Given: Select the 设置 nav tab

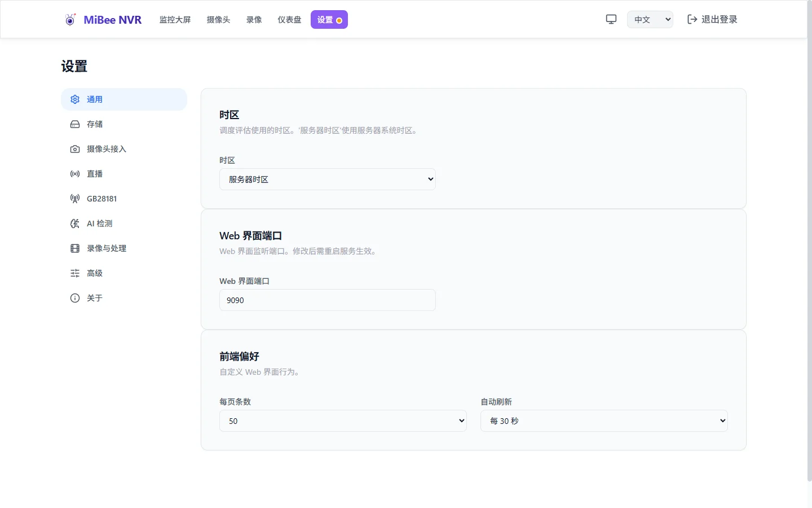Looking at the screenshot, I should point(329,20).
